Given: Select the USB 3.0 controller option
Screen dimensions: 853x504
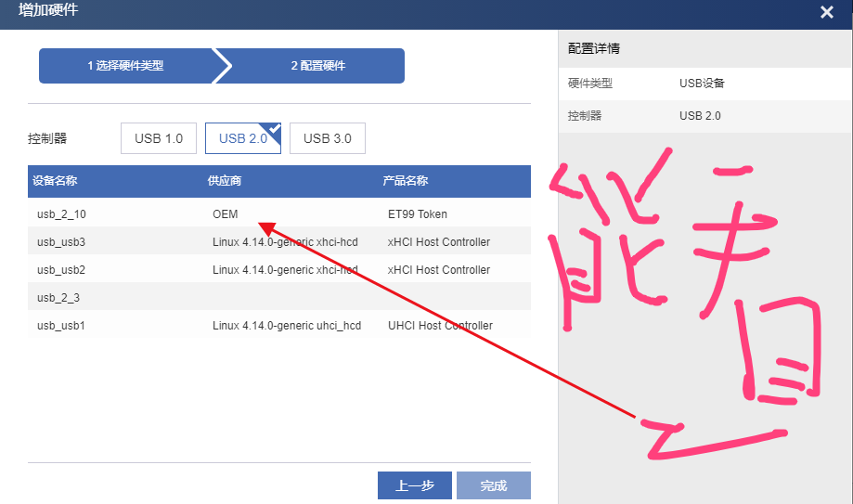Looking at the screenshot, I should 328,138.
